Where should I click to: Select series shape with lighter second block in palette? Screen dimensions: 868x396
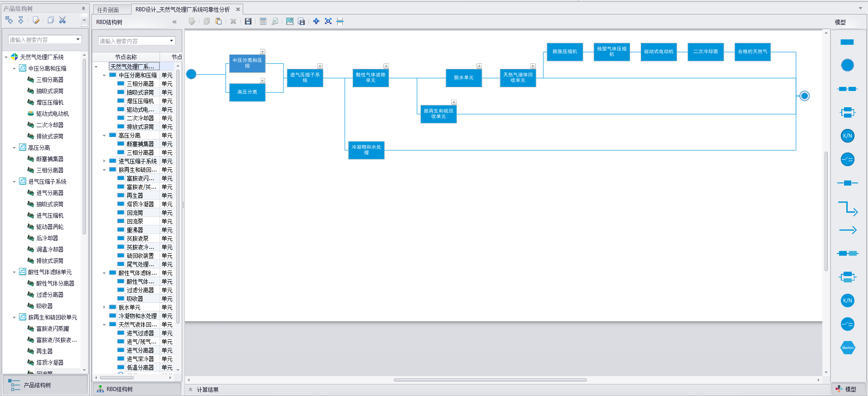click(848, 253)
